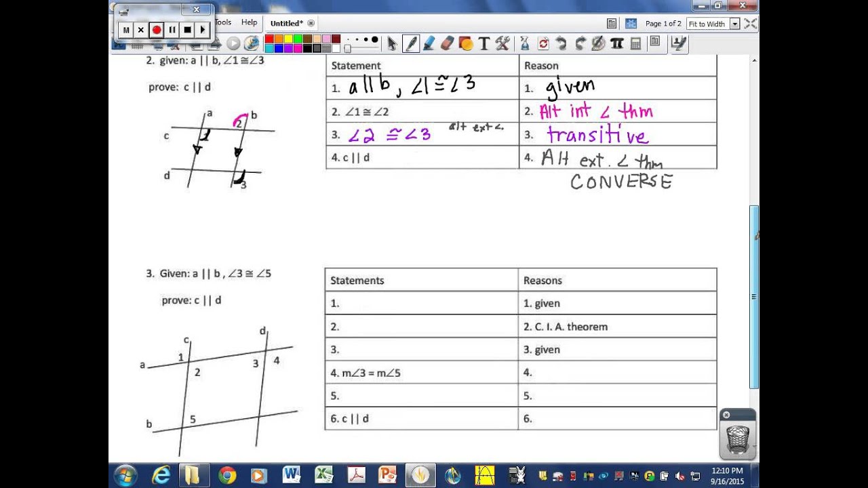Click the '2. C. I. A. theorem' reason cell
The image size is (868, 488).
click(x=617, y=327)
